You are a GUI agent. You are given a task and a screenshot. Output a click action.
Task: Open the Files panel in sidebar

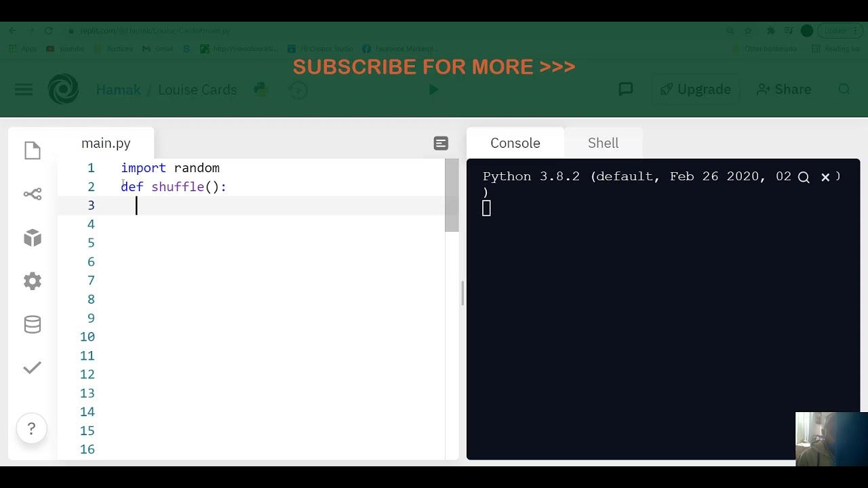click(33, 150)
